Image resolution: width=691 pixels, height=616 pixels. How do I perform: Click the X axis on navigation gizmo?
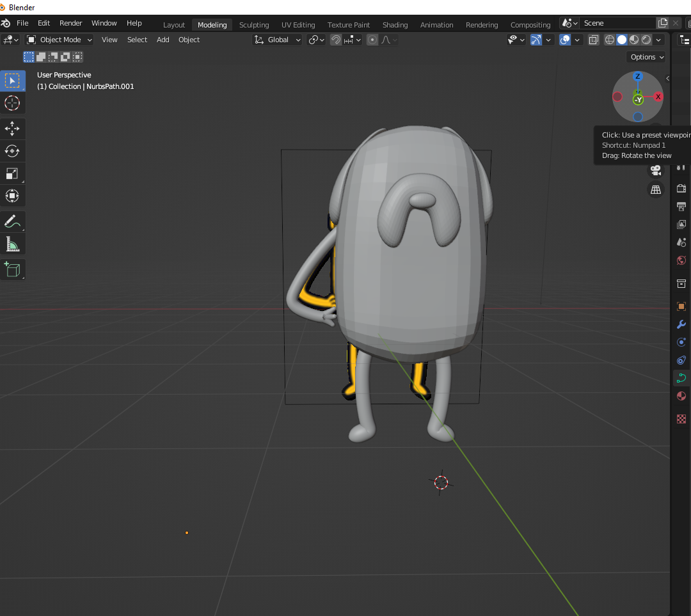tap(658, 97)
